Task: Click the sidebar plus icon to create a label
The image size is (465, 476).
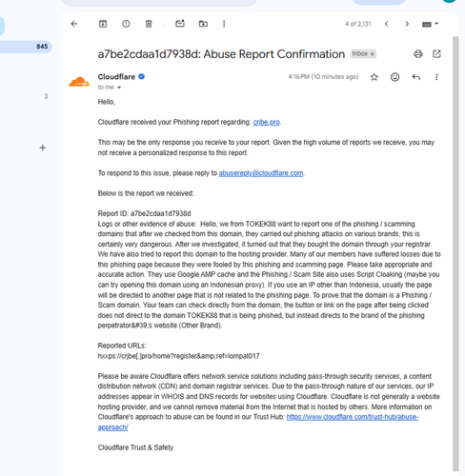Action: point(43,148)
